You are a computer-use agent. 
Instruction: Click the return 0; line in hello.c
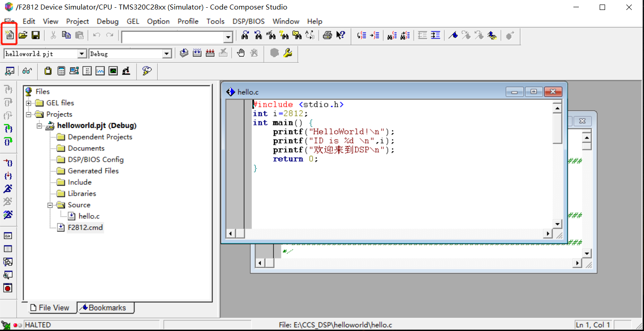pyautogui.click(x=296, y=159)
